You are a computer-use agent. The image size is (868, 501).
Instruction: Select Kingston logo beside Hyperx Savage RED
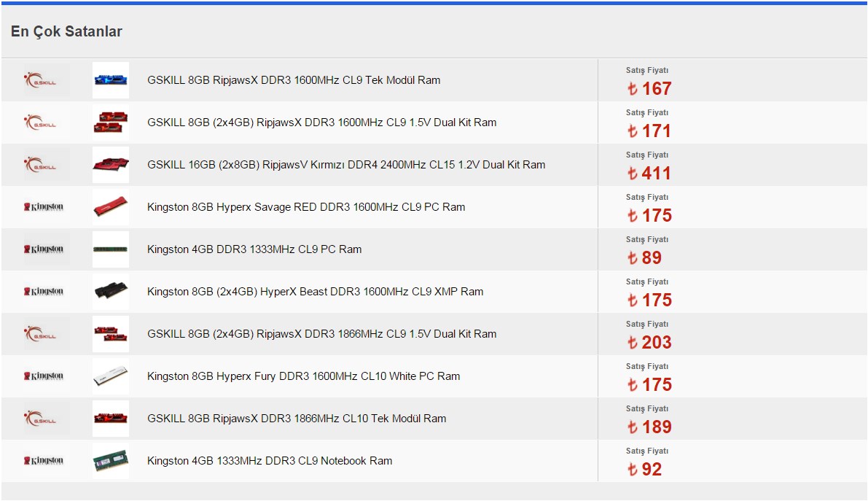(46, 207)
